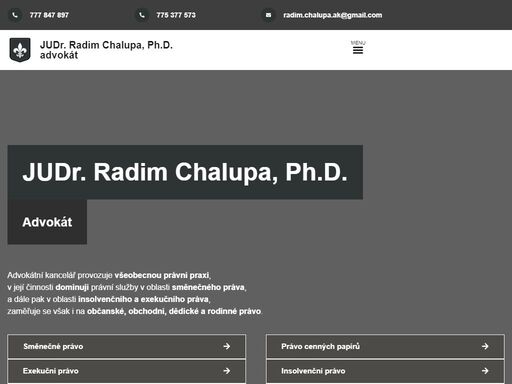Click the phone icon beside 777 847 897
Viewport: 512px width, 384px height.
15,15
